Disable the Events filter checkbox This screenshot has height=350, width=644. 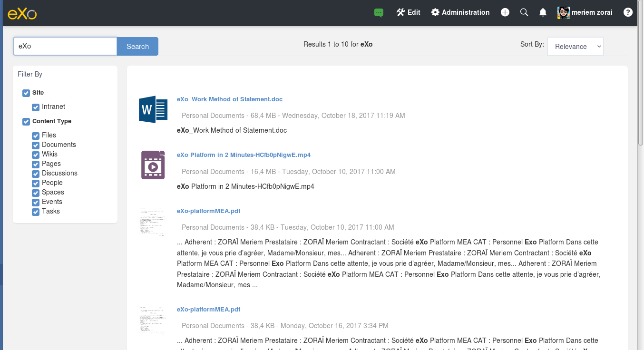[x=36, y=203]
